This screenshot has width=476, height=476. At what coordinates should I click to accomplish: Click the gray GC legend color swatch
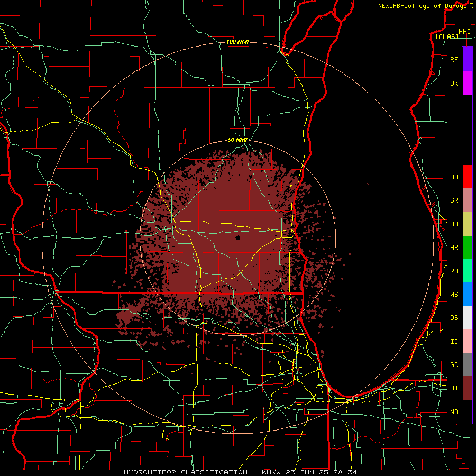click(x=467, y=364)
